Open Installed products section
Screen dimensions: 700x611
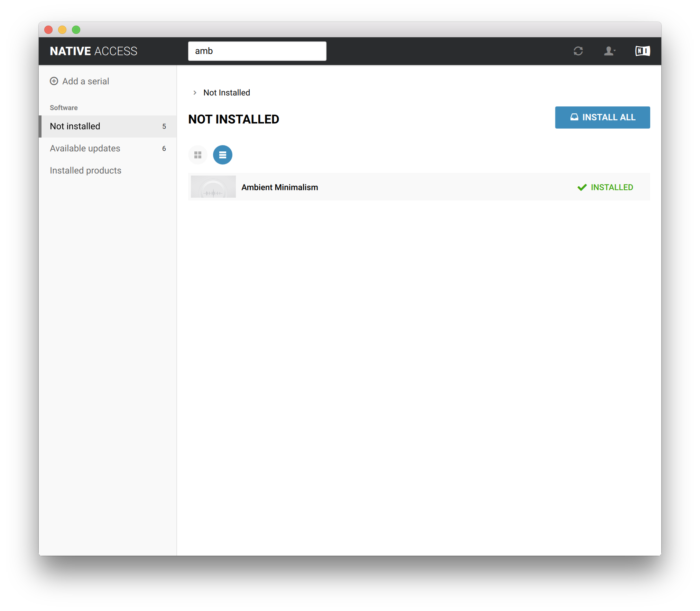(x=85, y=170)
